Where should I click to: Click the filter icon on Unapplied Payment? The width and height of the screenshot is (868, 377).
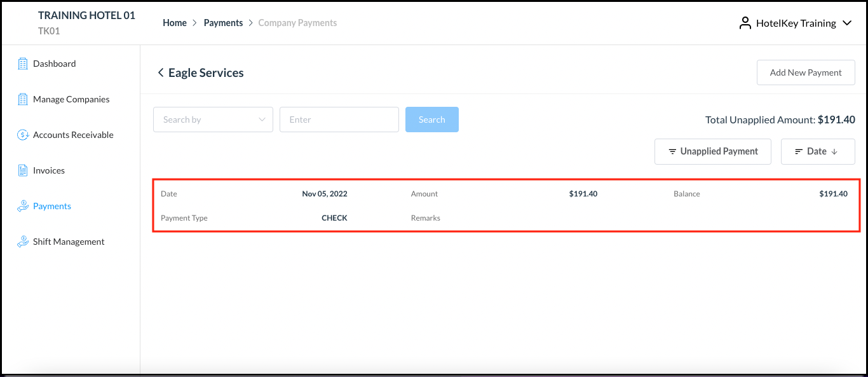[x=673, y=151]
